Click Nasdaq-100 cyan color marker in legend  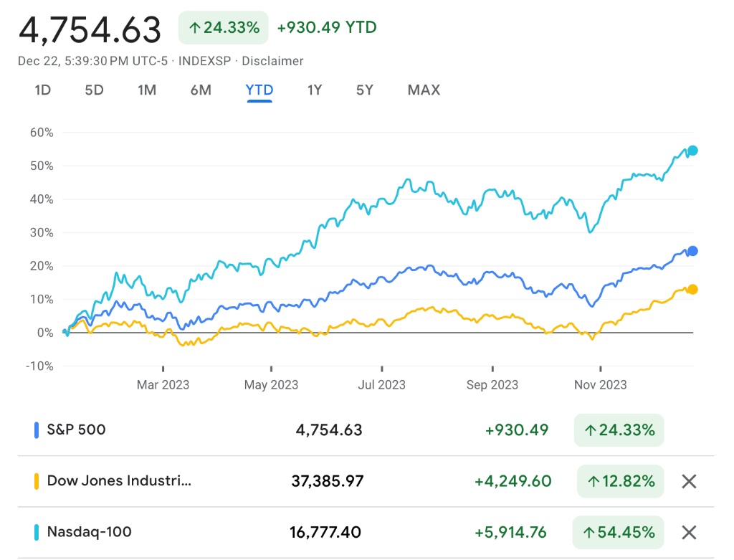click(x=37, y=532)
